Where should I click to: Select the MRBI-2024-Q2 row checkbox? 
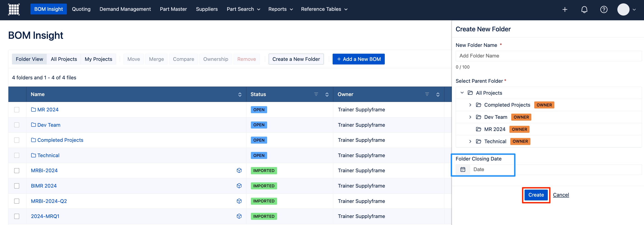click(x=17, y=201)
